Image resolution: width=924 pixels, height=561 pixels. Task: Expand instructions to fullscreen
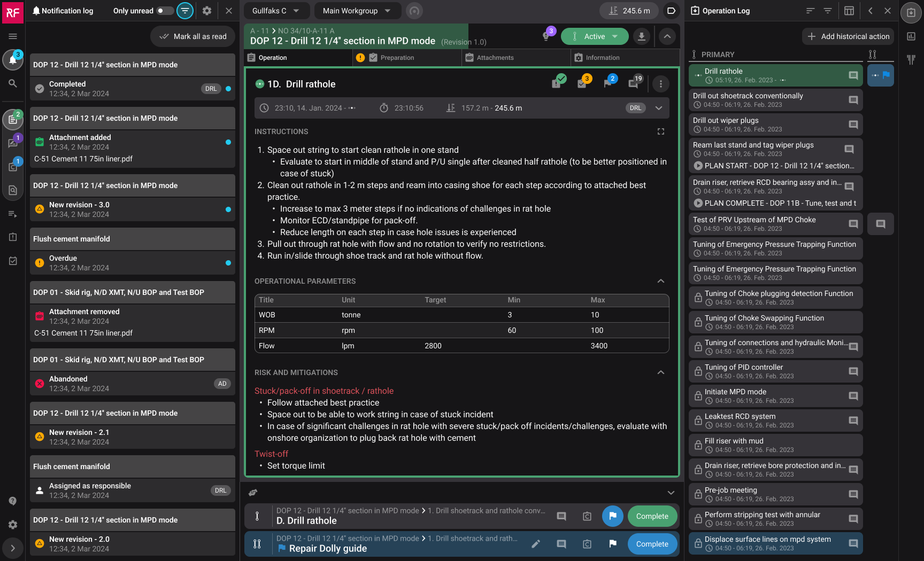(661, 131)
